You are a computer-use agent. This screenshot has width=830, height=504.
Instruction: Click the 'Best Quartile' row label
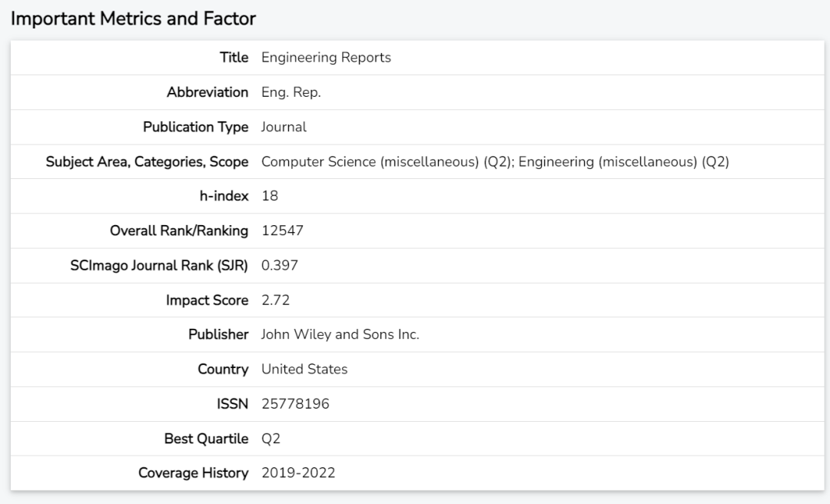[x=206, y=438]
